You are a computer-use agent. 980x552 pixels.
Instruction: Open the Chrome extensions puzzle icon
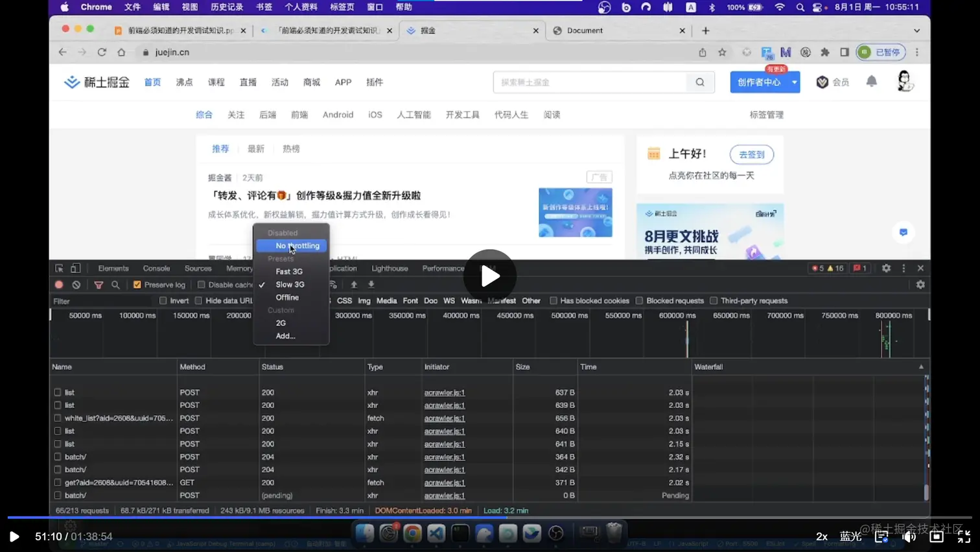[x=825, y=53]
